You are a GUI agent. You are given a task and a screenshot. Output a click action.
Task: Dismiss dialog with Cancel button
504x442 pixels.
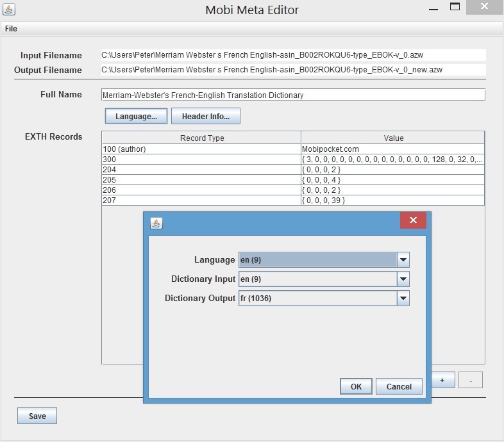pos(399,386)
